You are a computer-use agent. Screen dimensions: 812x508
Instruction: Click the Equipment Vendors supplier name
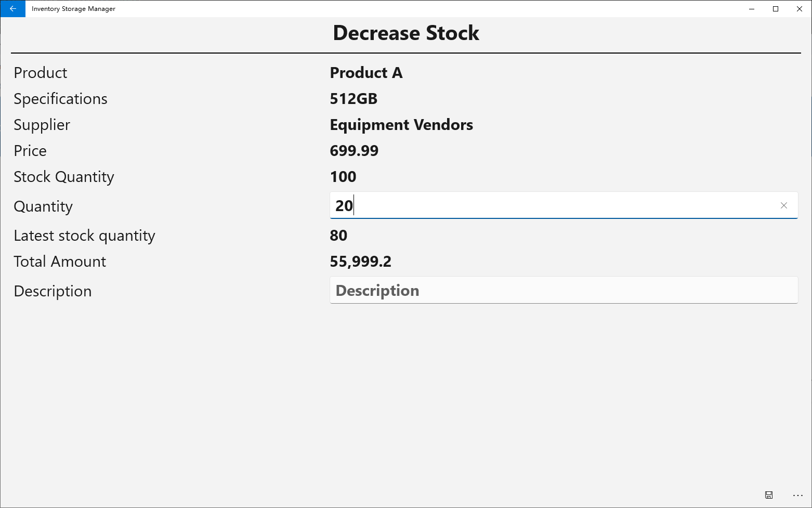[401, 125]
